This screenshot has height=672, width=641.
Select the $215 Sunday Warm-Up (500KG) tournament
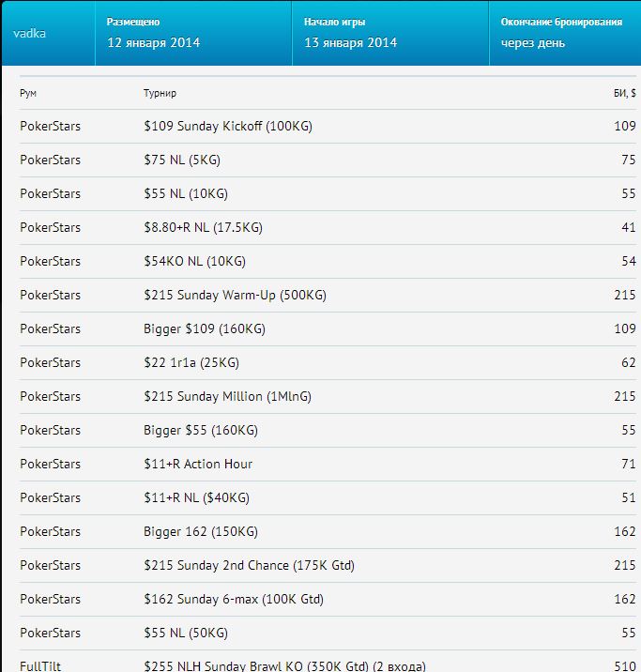(x=235, y=296)
